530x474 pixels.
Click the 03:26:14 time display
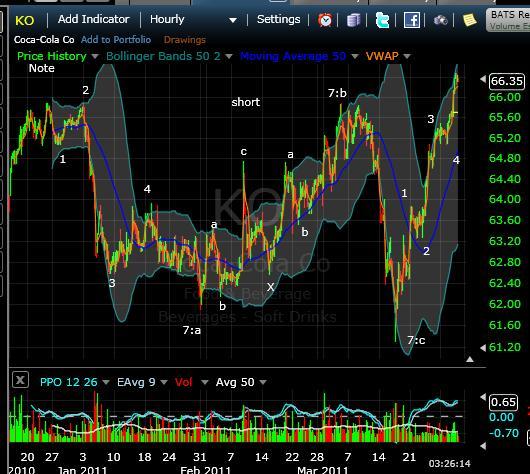(450, 464)
